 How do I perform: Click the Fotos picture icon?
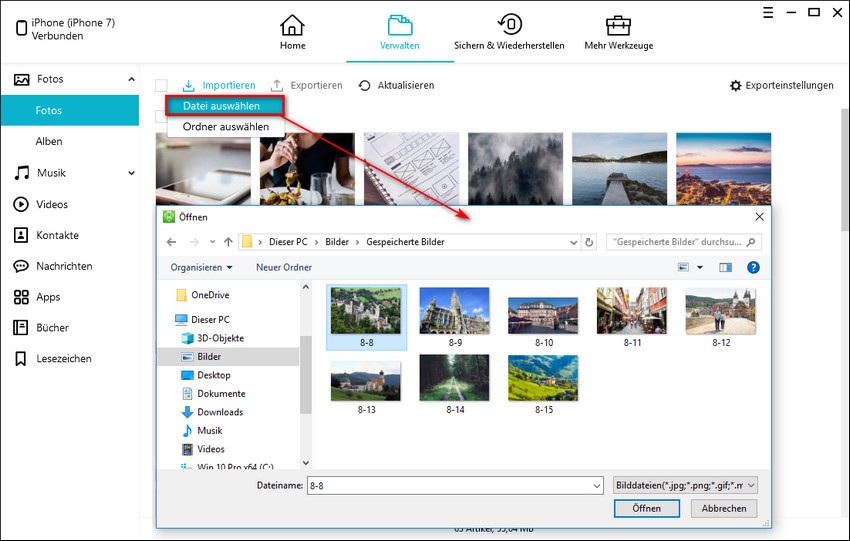[21, 80]
